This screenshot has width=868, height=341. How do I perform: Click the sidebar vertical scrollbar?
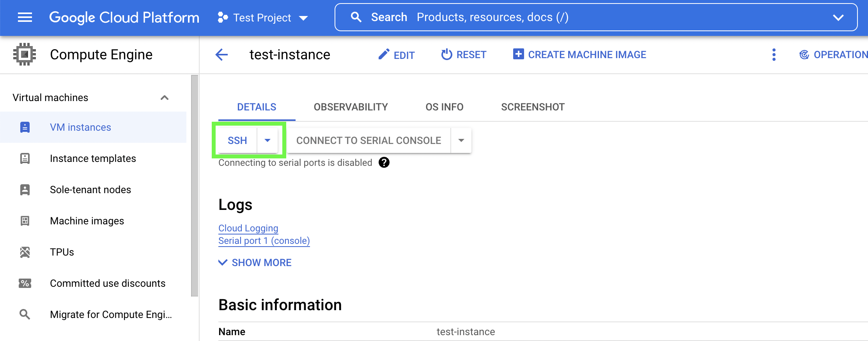point(195,186)
